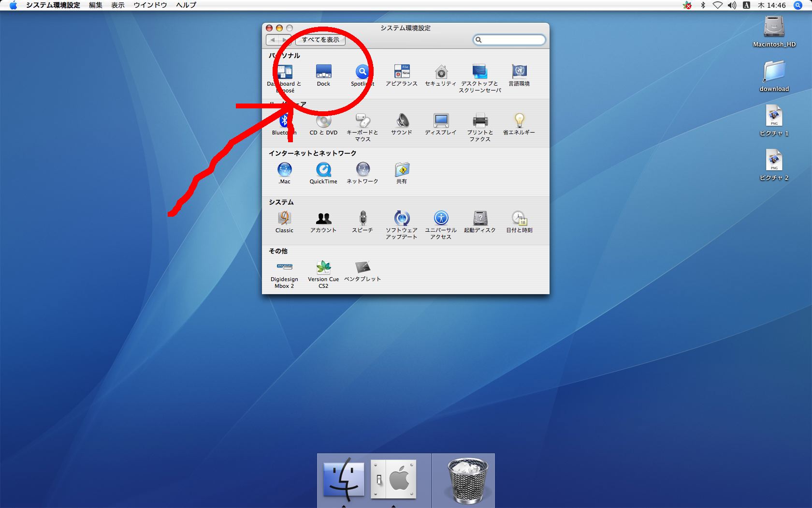Select the Macintosh_HD drive on desktop
This screenshot has width=812, height=508.
pyautogui.click(x=774, y=31)
